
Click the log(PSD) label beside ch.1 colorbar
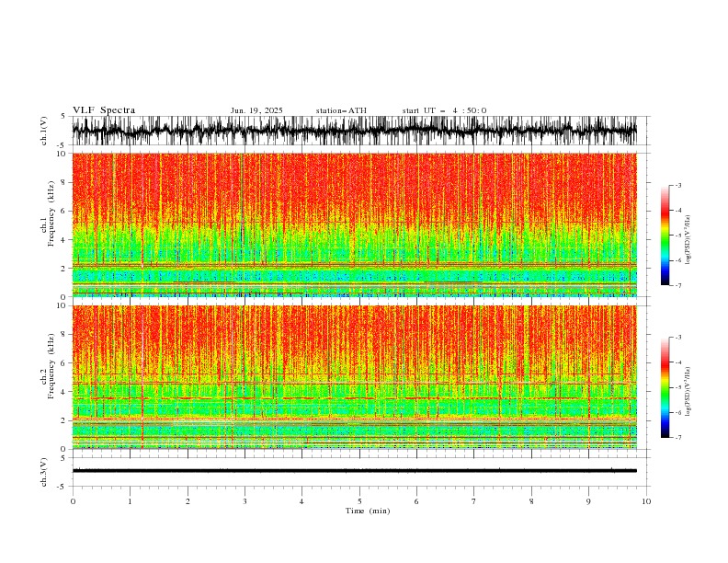point(688,240)
